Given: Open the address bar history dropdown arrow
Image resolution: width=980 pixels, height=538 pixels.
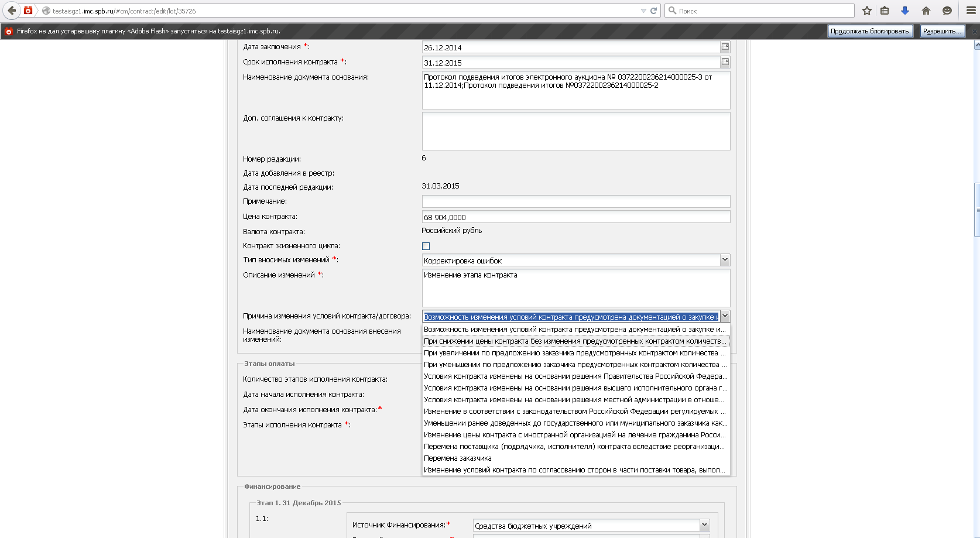Looking at the screenshot, I should [643, 11].
